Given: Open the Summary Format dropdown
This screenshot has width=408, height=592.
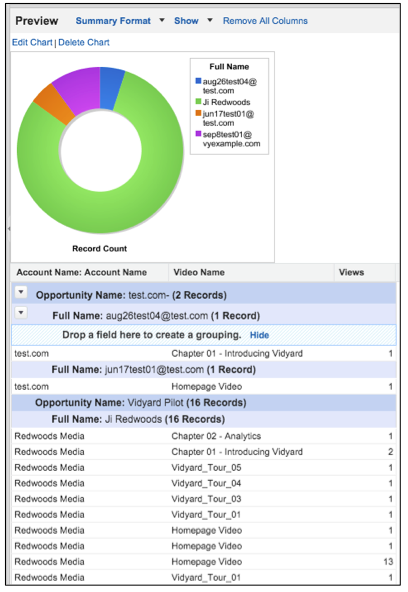Looking at the screenshot, I should pyautogui.click(x=120, y=21).
